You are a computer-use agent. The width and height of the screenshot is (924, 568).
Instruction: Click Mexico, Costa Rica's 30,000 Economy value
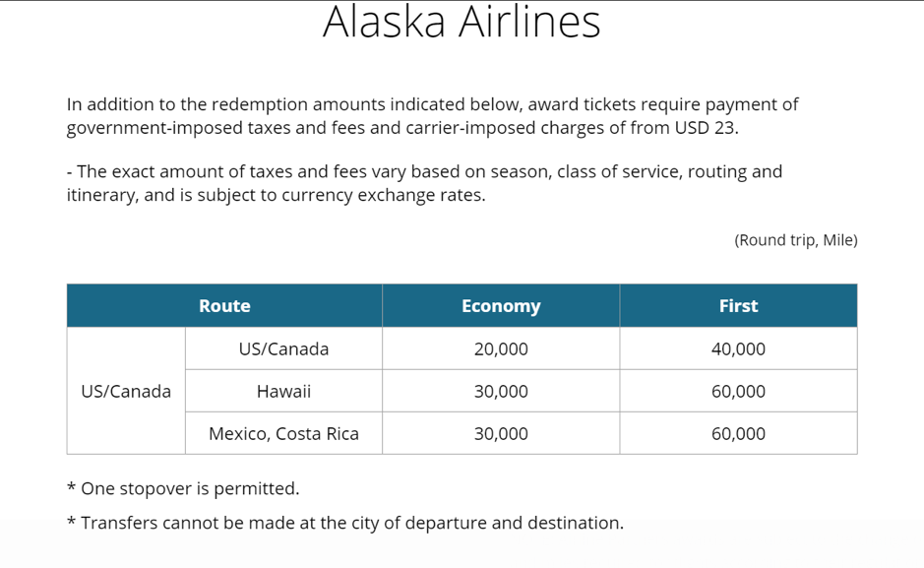point(501,433)
